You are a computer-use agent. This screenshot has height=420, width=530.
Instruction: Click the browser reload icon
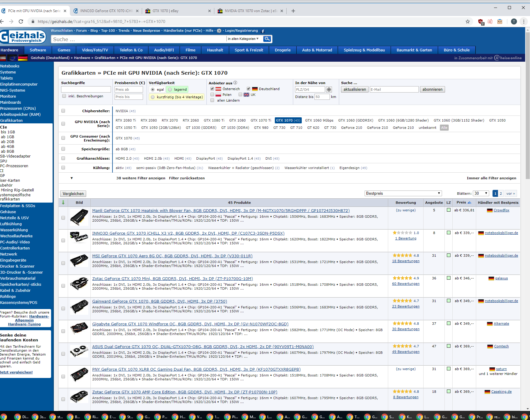tap(21, 21)
